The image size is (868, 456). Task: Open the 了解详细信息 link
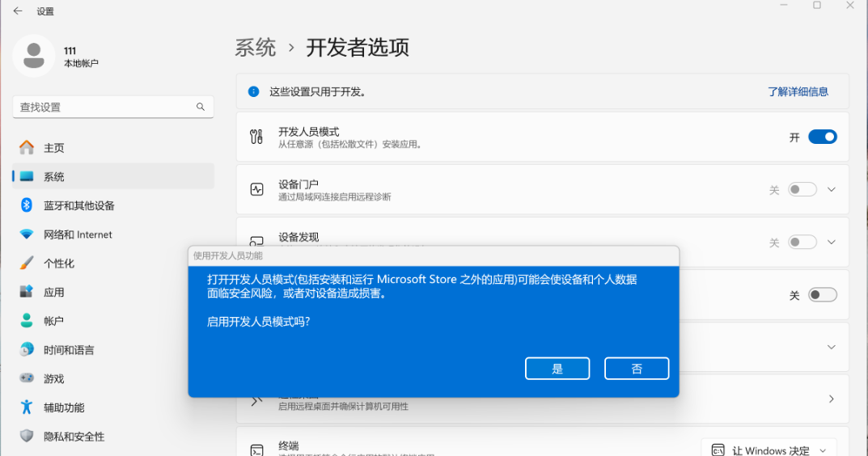coord(798,92)
